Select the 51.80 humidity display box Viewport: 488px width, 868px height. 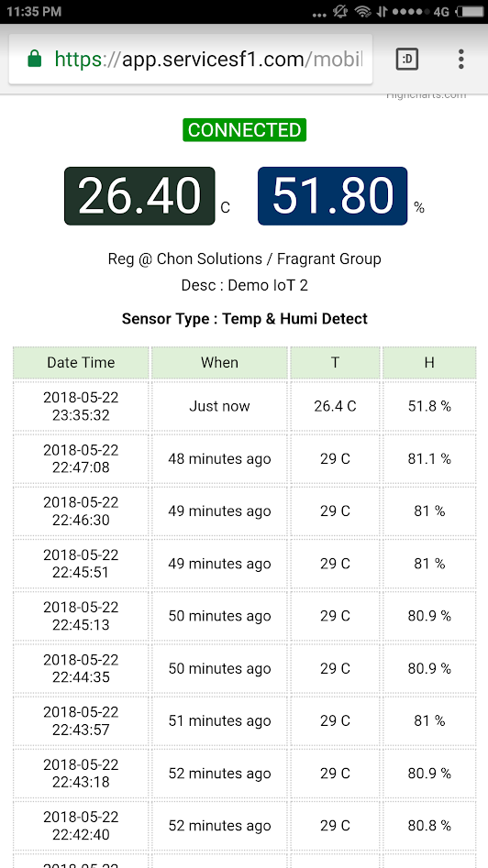pos(332,196)
